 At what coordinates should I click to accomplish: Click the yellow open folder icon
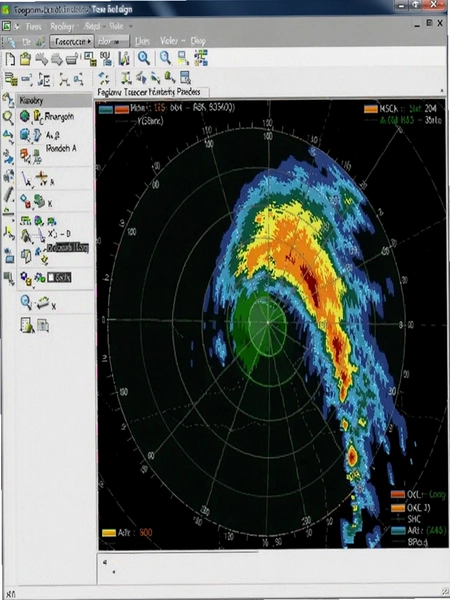[25, 59]
